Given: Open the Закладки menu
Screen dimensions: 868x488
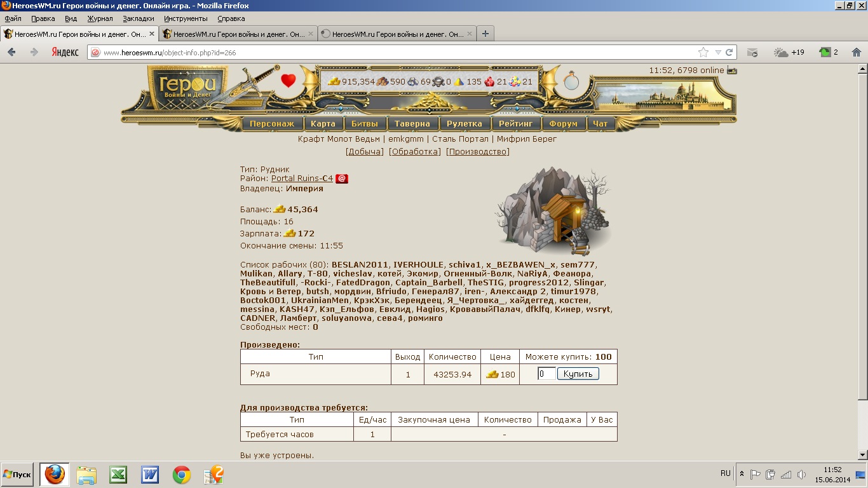Looking at the screenshot, I should (x=139, y=19).
